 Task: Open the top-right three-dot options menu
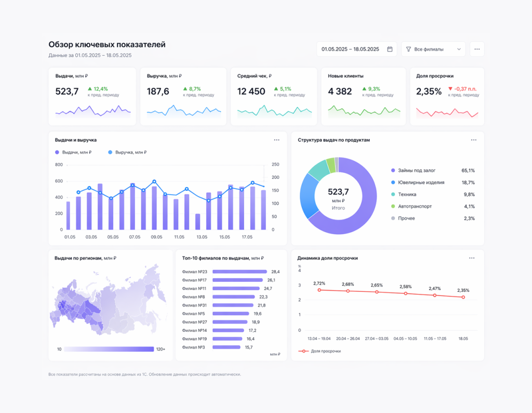click(x=477, y=49)
